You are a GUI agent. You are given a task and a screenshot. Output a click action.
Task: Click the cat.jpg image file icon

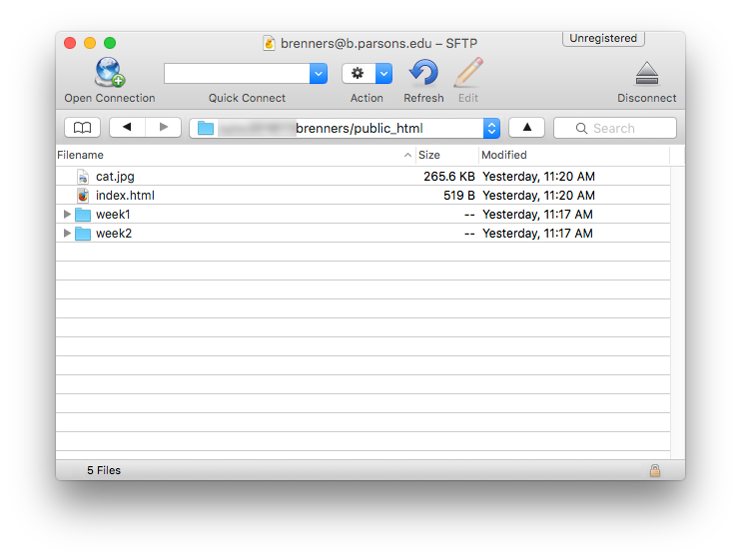pos(83,177)
